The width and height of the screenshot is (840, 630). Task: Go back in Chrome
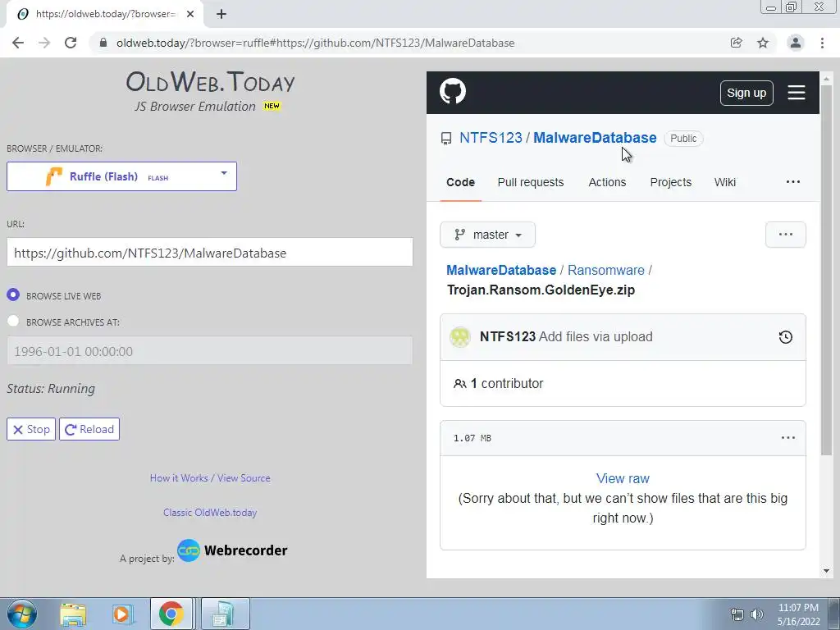pos(18,43)
